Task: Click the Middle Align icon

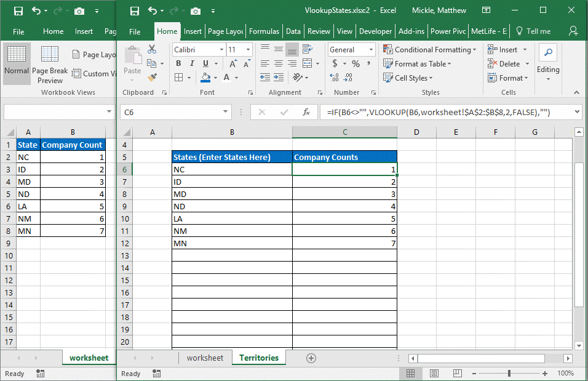Action: 279,49
